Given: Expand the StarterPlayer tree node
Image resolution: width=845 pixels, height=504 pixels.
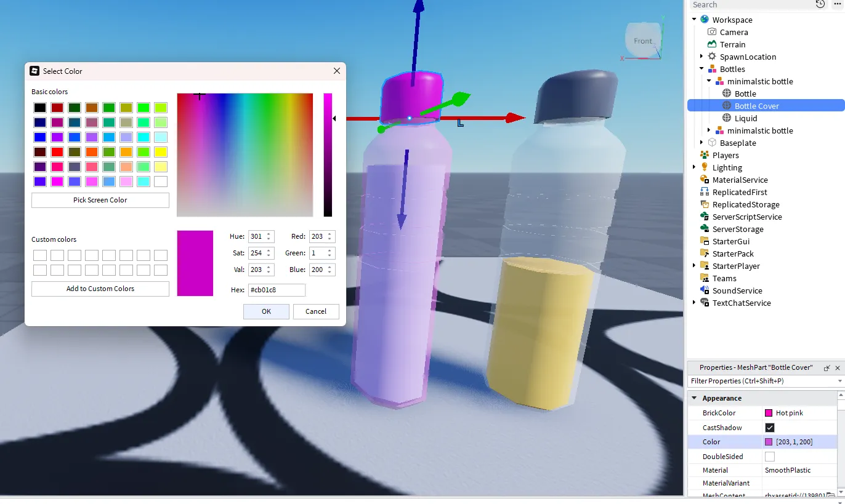Looking at the screenshot, I should (694, 266).
